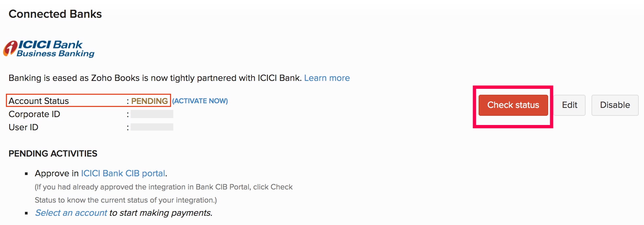Open the Learn more link
The image size is (644, 225).
click(327, 78)
